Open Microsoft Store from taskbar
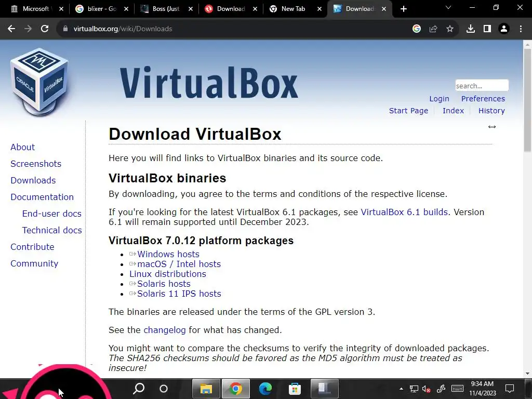The width and height of the screenshot is (532, 399). click(x=295, y=389)
